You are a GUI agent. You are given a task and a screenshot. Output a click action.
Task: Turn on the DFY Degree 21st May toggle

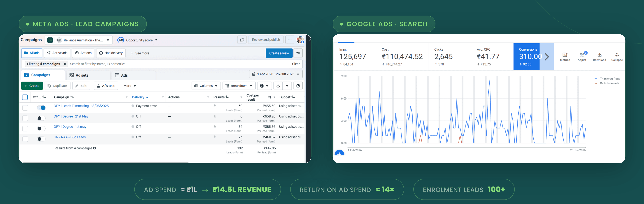pos(41,118)
